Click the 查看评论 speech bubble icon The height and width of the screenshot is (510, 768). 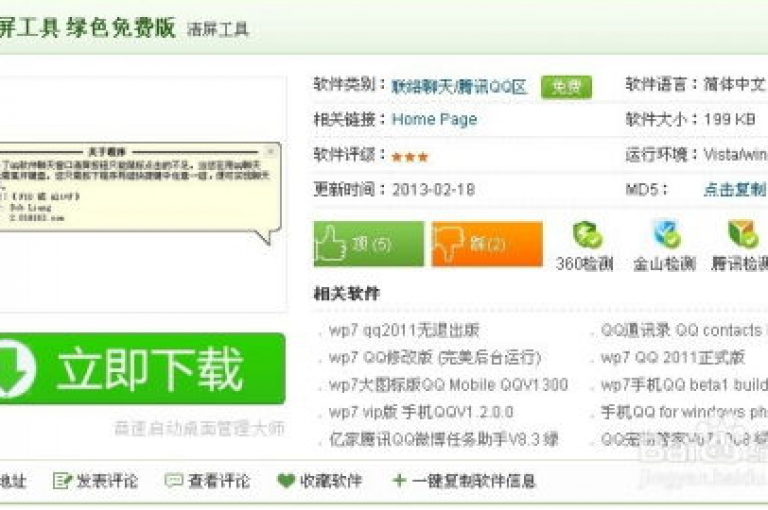(174, 481)
